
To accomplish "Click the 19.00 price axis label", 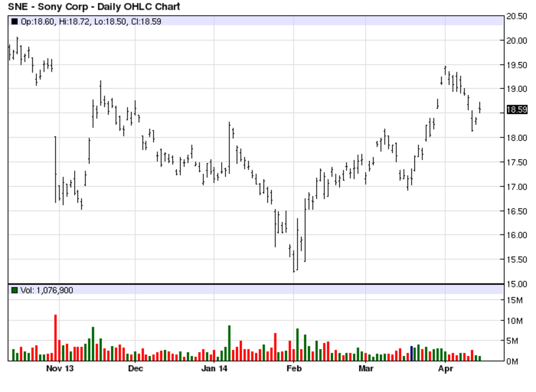I will (517, 89).
